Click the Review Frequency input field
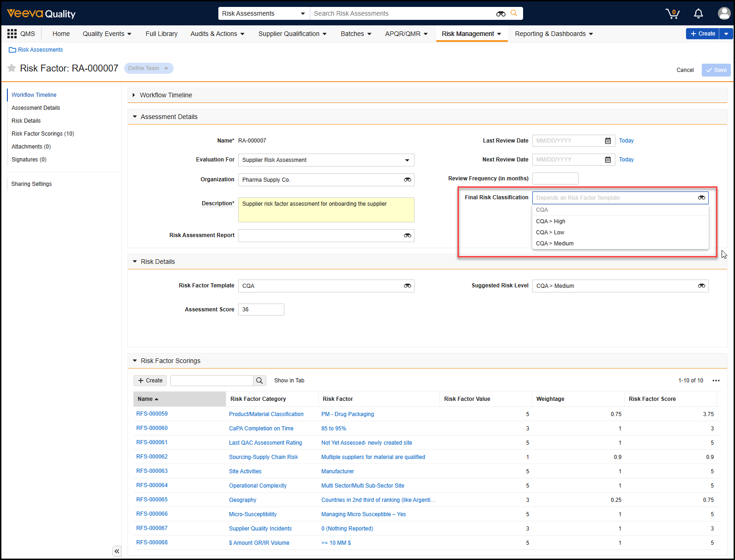The height and width of the screenshot is (560, 735). (555, 179)
